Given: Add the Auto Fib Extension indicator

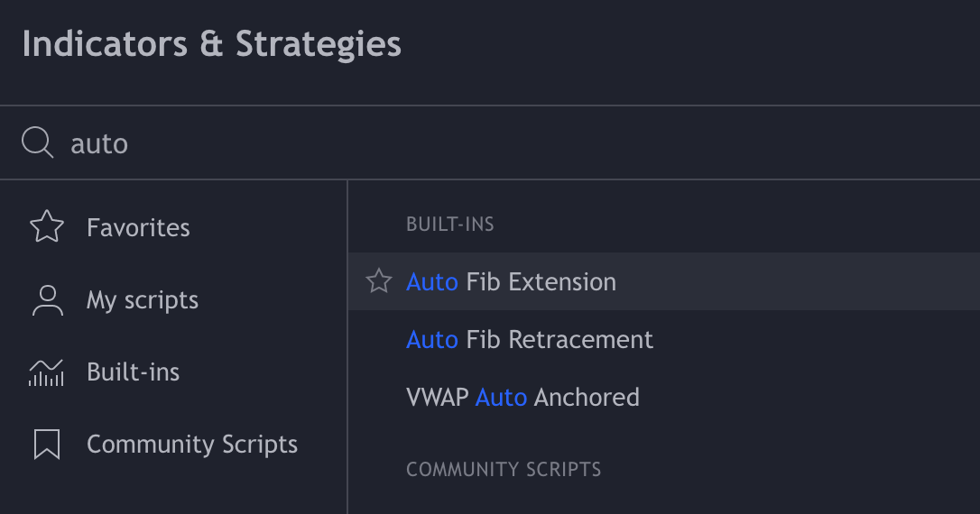Looking at the screenshot, I should pyautogui.click(x=512, y=281).
